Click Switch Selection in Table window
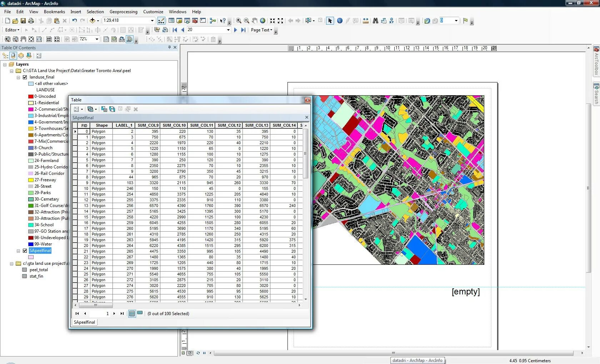This screenshot has height=364, width=600. pyautogui.click(x=112, y=109)
